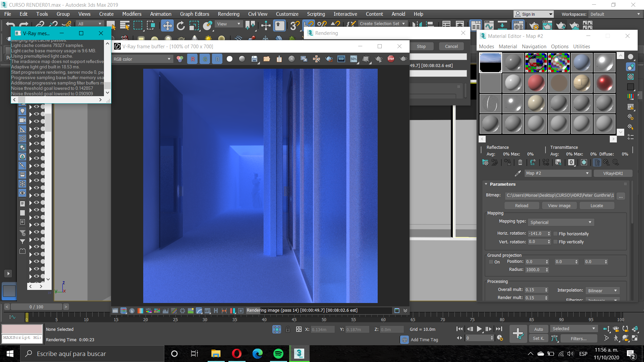This screenshot has height=362, width=644.
Task: Save the rendered image from frame buffer
Action: pos(254,59)
